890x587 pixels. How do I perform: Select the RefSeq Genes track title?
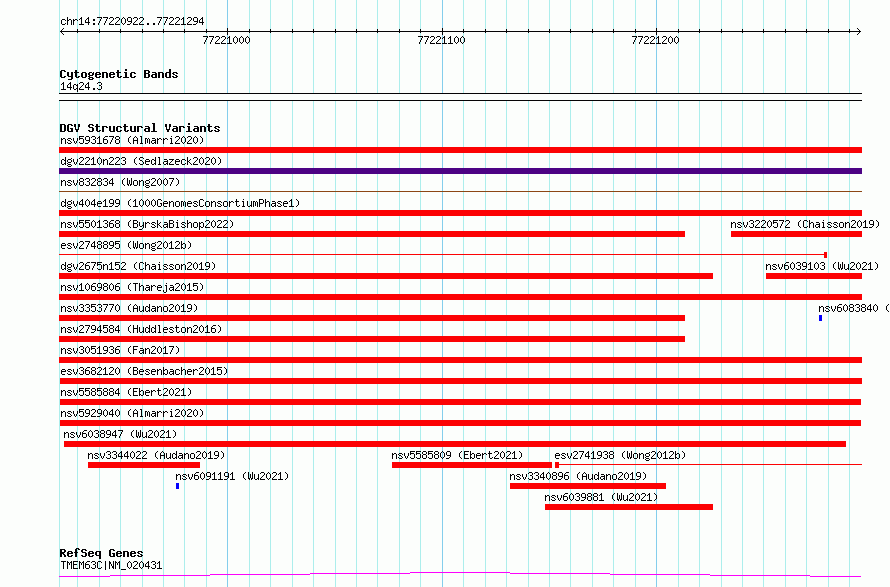(102, 553)
